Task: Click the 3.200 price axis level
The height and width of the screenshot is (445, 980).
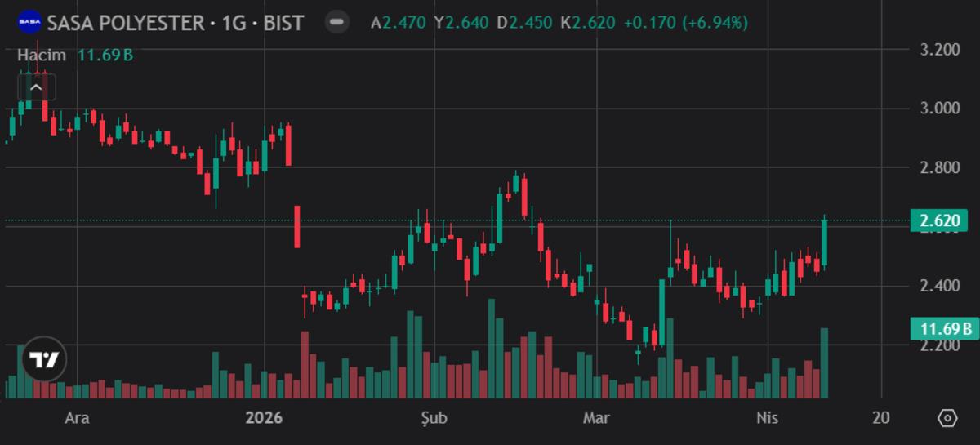Action: pos(938,50)
